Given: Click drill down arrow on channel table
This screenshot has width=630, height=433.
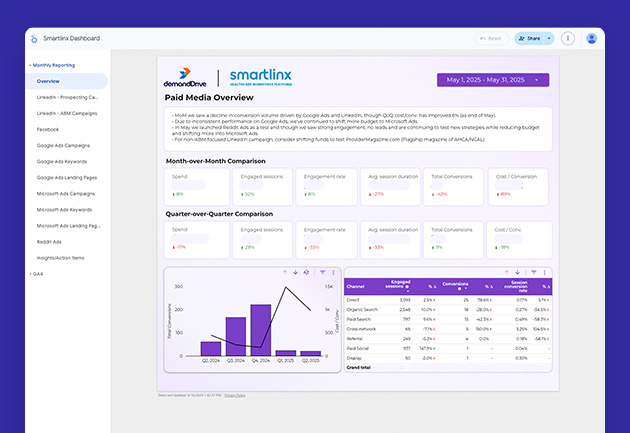Looking at the screenshot, I should (518, 272).
